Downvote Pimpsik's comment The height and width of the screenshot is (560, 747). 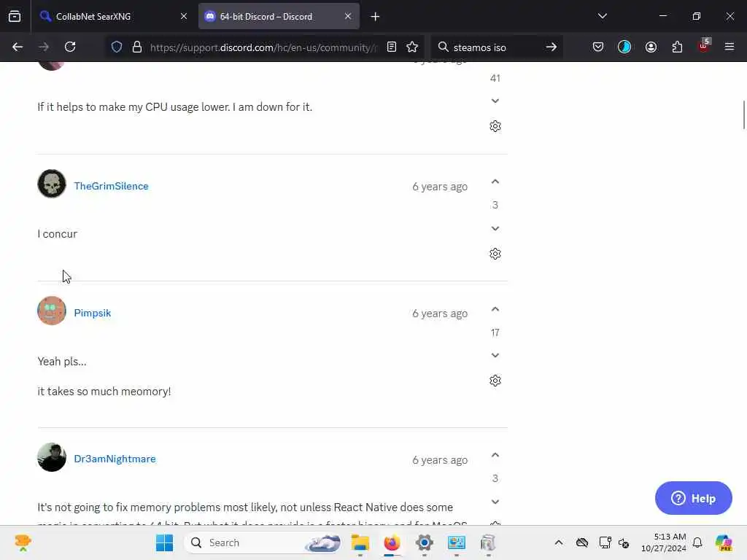tap(495, 356)
